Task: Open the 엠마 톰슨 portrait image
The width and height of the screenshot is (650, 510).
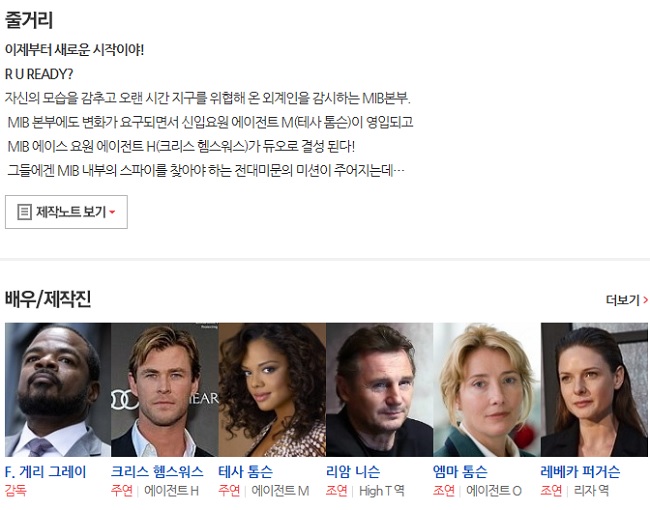Action: (487, 390)
